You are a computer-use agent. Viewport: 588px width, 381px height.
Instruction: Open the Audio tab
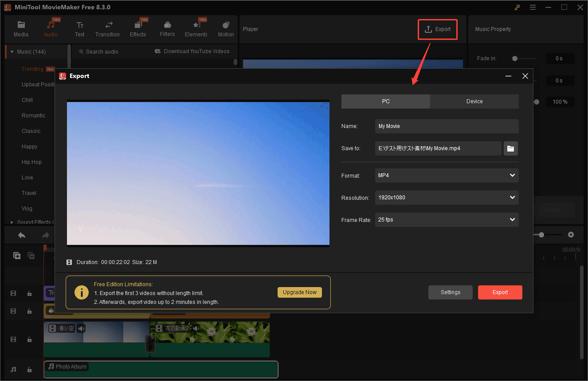[51, 30]
